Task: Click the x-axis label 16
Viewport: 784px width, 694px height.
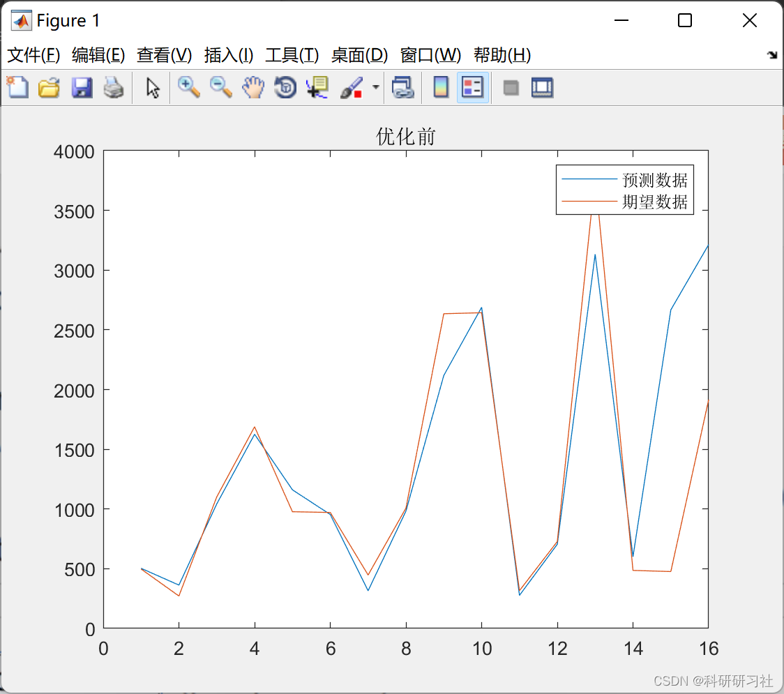Action: [x=709, y=649]
